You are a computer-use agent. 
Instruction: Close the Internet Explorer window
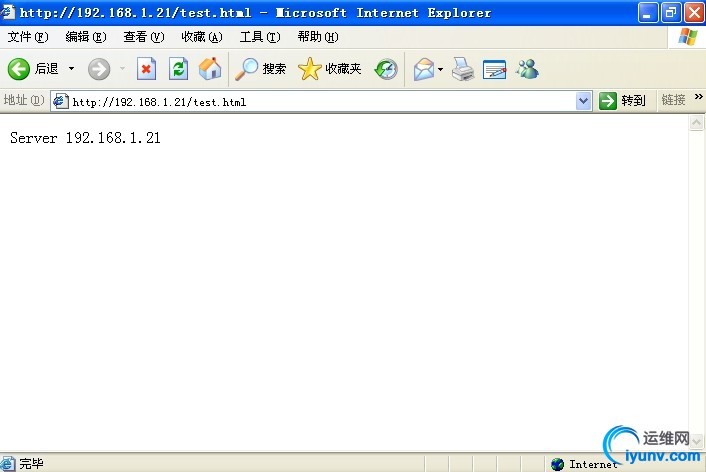click(x=694, y=13)
